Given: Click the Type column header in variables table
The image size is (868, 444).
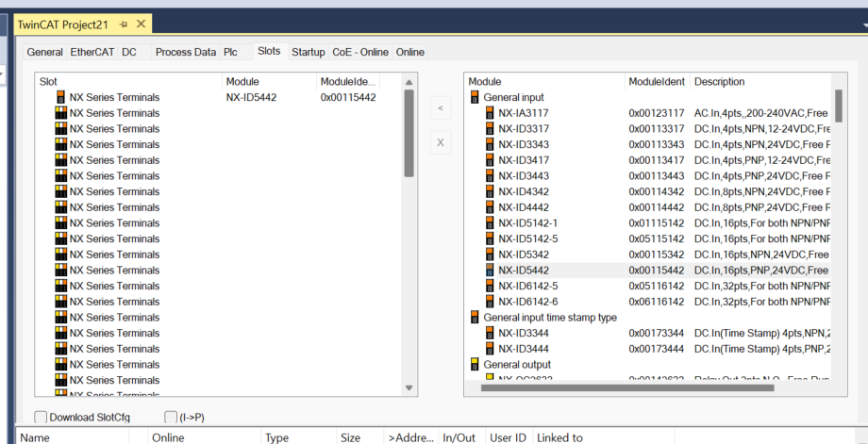Looking at the screenshot, I should pos(298,437).
